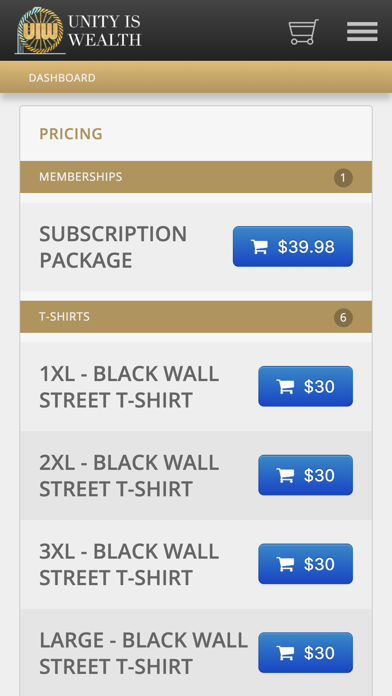Add Large Black Wall Street T-Shirt to cart

(x=305, y=652)
